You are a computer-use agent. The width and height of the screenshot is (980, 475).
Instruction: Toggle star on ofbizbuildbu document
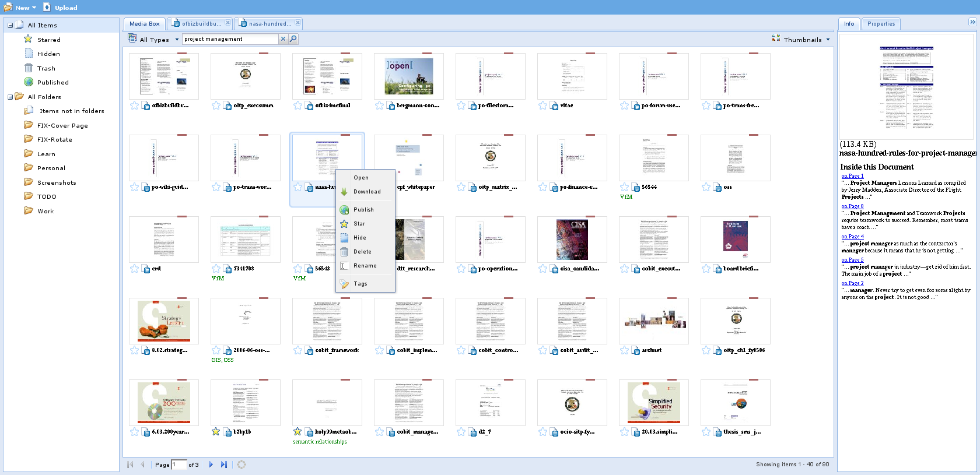(135, 105)
